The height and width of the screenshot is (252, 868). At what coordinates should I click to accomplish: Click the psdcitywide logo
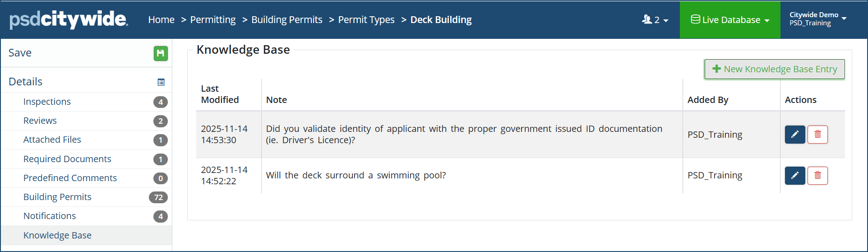click(x=69, y=19)
